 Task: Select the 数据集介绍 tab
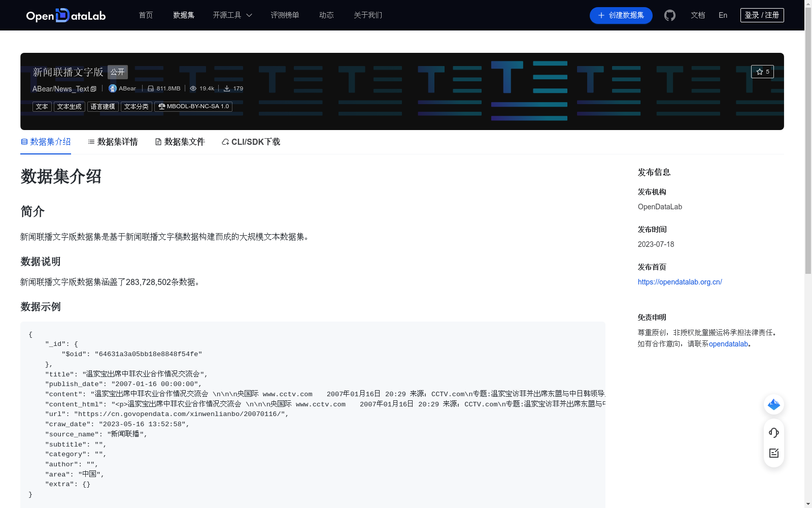pyautogui.click(x=46, y=142)
